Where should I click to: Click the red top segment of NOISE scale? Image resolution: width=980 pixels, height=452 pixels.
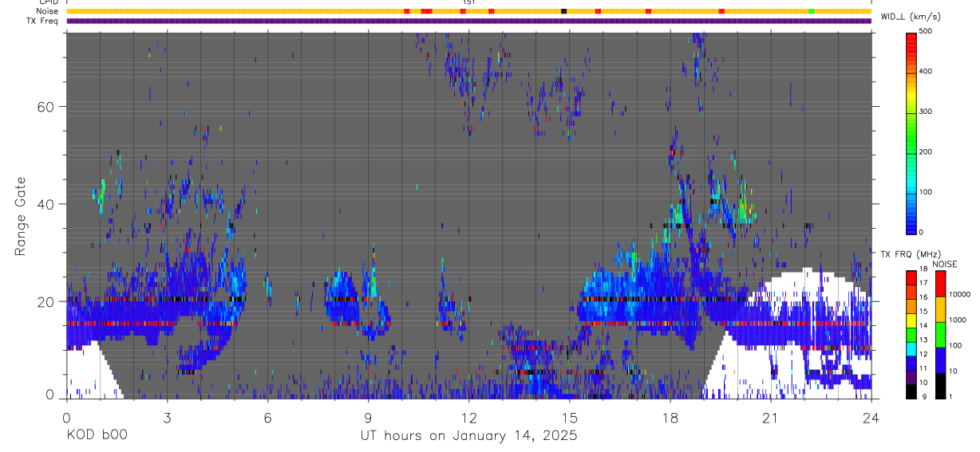[940, 284]
